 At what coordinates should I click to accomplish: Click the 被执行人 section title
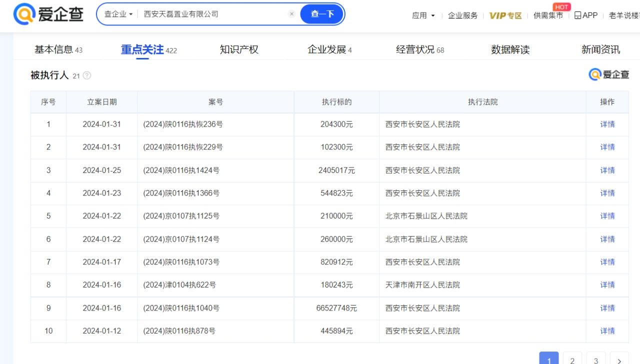click(49, 75)
